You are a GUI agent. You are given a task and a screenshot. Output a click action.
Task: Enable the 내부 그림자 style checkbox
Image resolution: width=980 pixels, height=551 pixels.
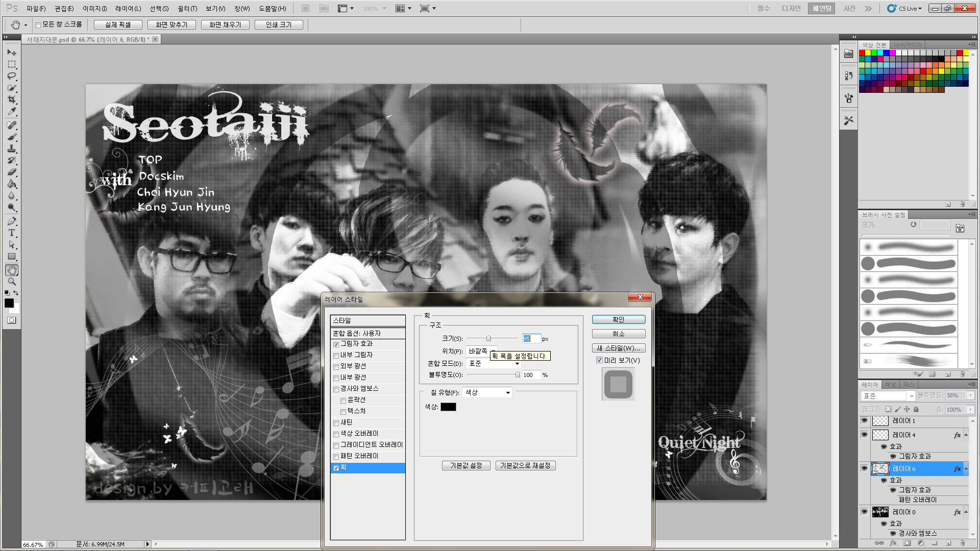tap(336, 356)
